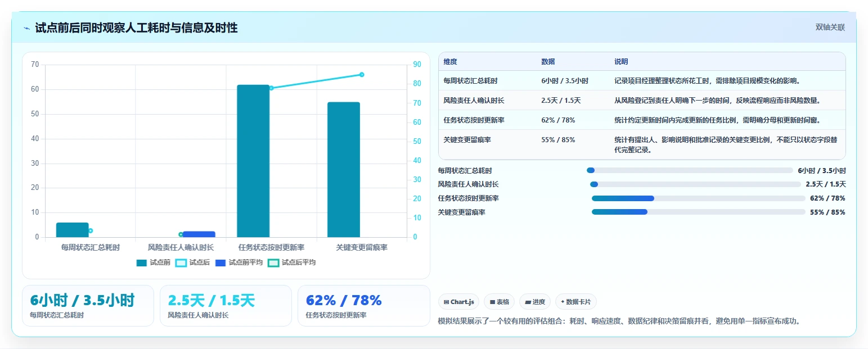Click table cell 62% / 78%
This screenshot has height=349, width=868.
[558, 120]
